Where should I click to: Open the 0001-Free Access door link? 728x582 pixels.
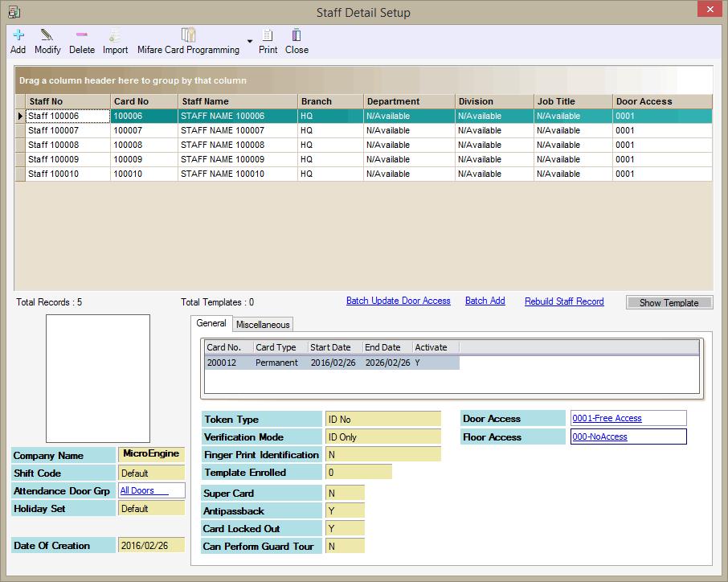(x=607, y=418)
